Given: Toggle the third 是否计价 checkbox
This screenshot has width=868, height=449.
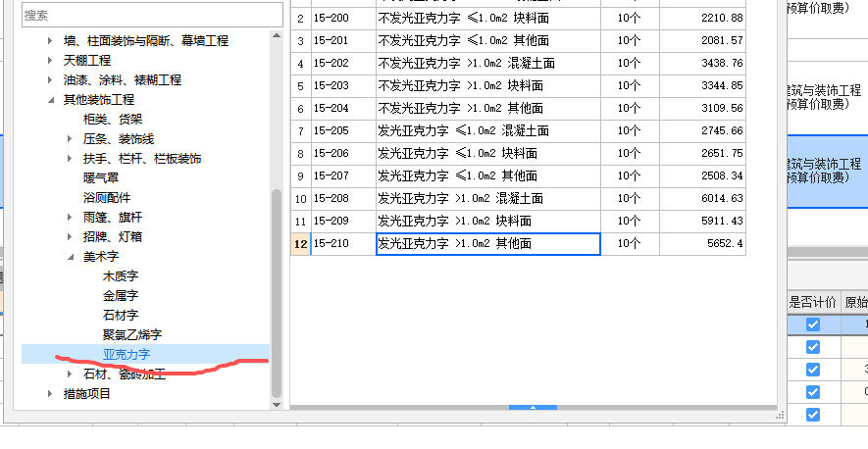Looking at the screenshot, I should click(x=813, y=370).
